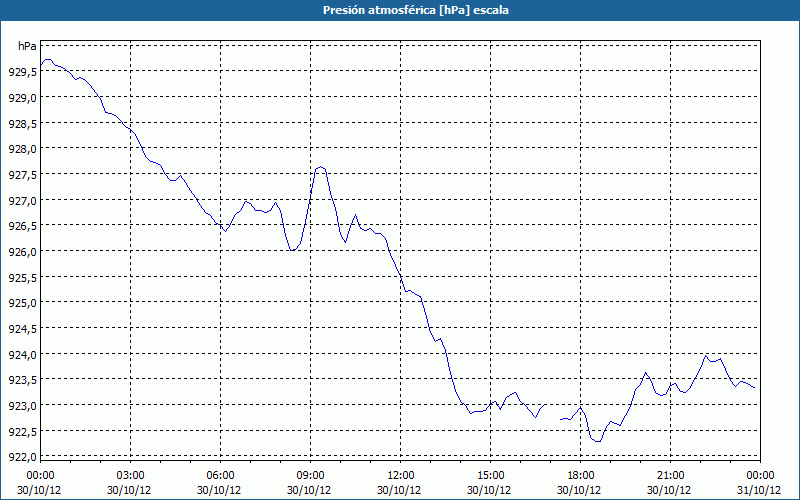Image resolution: width=800 pixels, height=500 pixels.
Task: Click the 03:00 time axis label
Action: [130, 475]
